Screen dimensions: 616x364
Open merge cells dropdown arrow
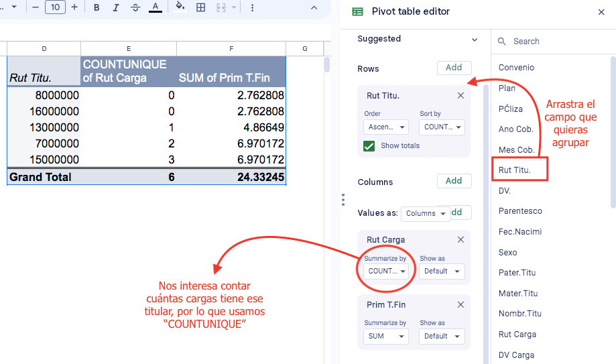tap(234, 7)
